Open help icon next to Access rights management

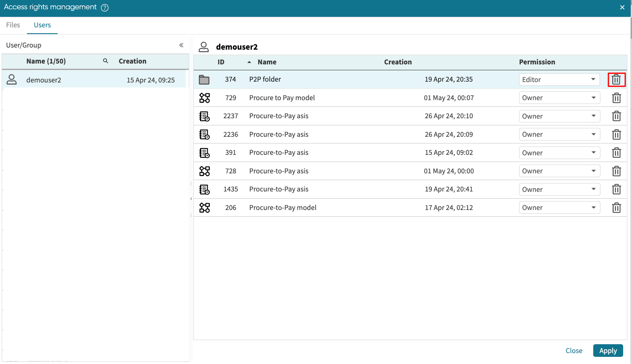105,8
